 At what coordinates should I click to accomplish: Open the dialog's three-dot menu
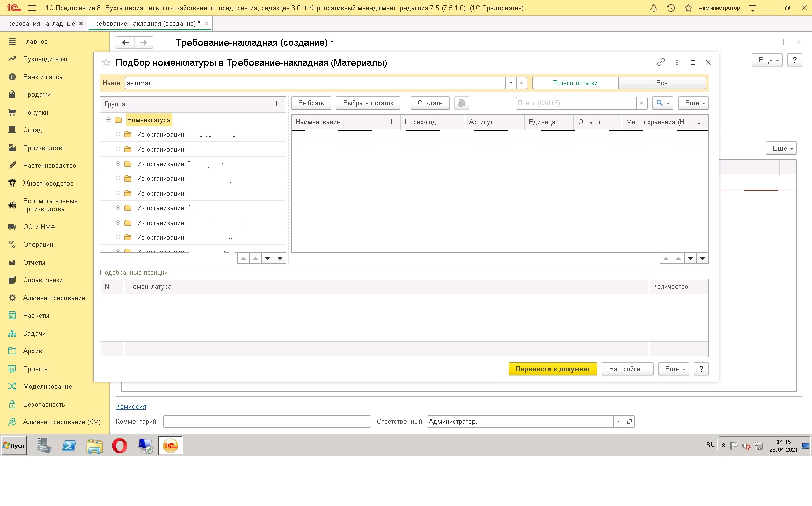[x=677, y=62]
